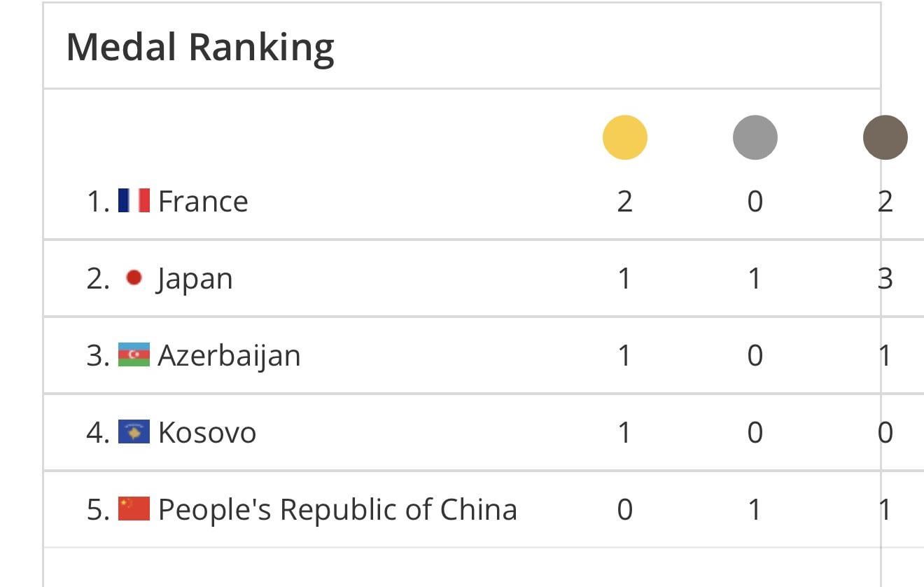Click the China flag icon
This screenshot has height=587, width=924.
pyautogui.click(x=134, y=509)
